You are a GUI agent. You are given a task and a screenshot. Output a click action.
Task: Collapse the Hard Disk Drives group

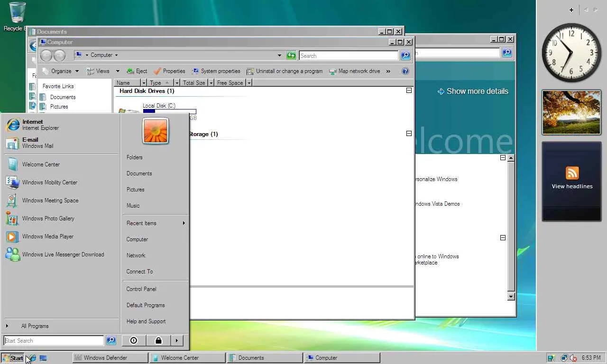click(409, 90)
